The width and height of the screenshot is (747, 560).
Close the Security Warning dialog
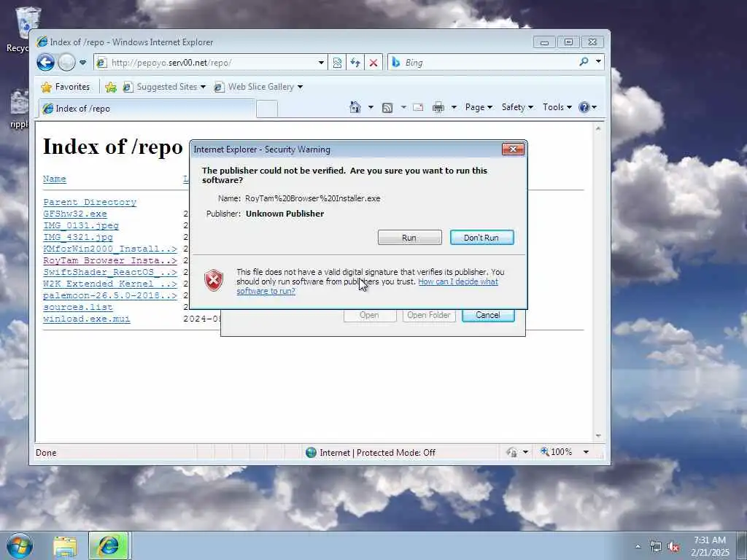pos(513,149)
